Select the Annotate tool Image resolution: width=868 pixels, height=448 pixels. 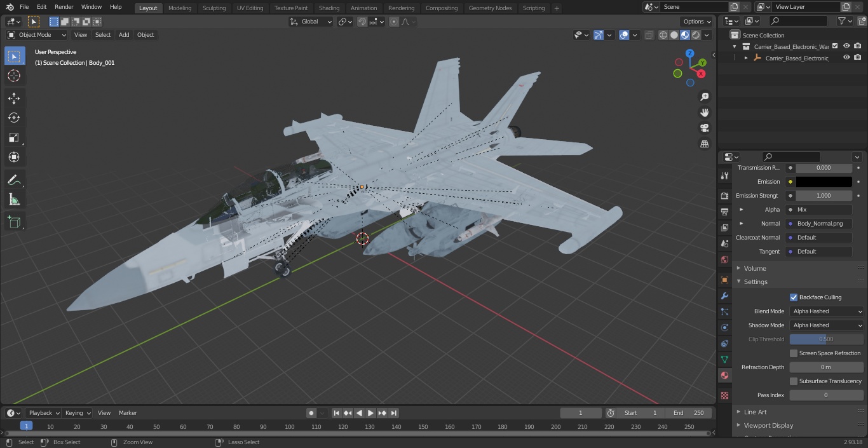14,180
